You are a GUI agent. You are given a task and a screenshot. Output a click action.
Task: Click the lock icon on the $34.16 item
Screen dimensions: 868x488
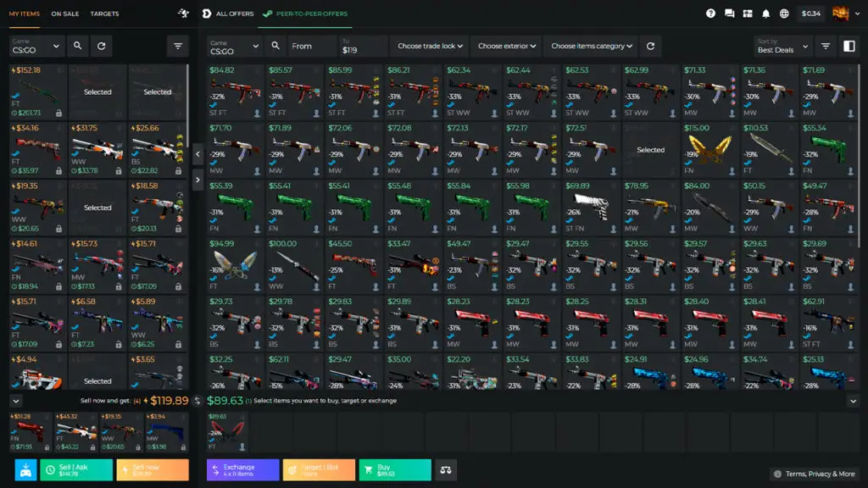(58, 171)
